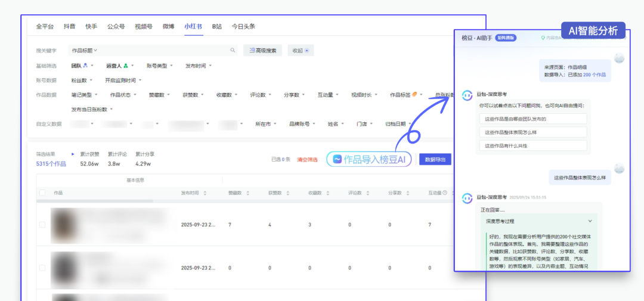Open the 姓名 filter dropdown

tap(336, 123)
